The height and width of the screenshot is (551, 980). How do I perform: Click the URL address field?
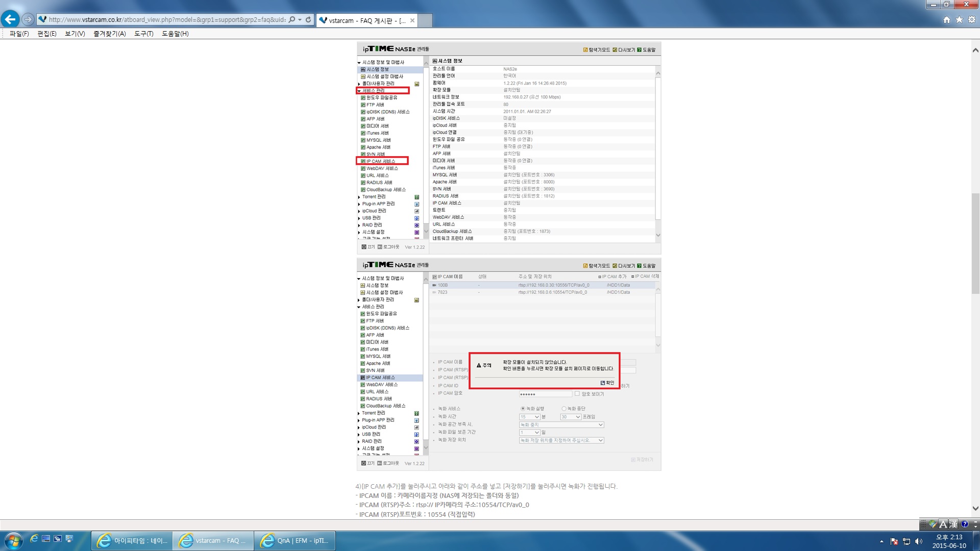tap(167, 20)
